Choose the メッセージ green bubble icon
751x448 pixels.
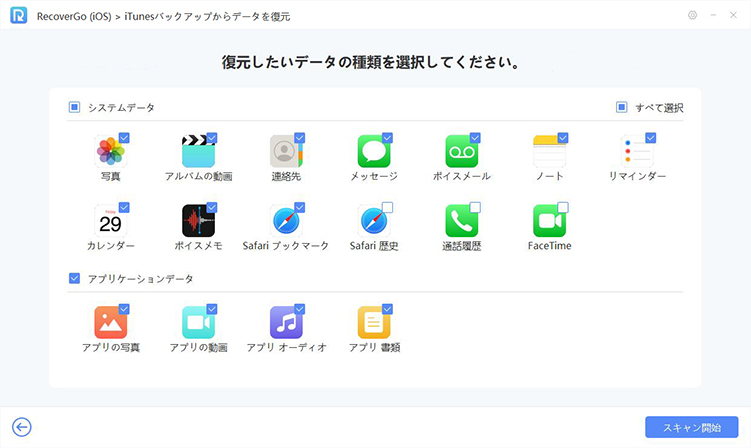pyautogui.click(x=374, y=151)
